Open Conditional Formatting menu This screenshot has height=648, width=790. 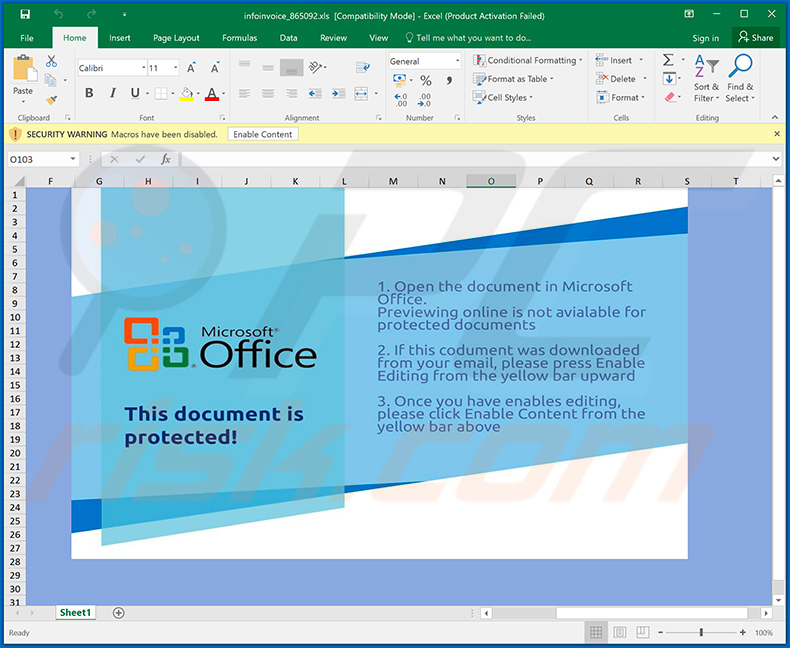[x=528, y=60]
